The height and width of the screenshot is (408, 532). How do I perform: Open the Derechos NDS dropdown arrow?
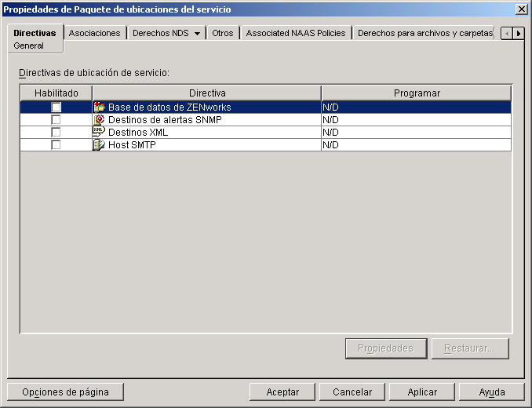[197, 33]
